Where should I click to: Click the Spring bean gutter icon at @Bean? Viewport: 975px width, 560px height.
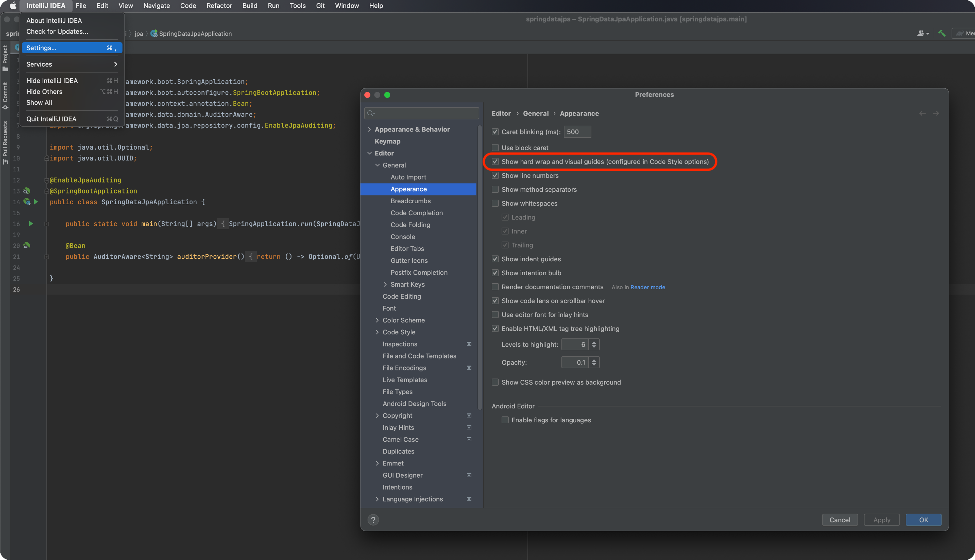coord(27,245)
